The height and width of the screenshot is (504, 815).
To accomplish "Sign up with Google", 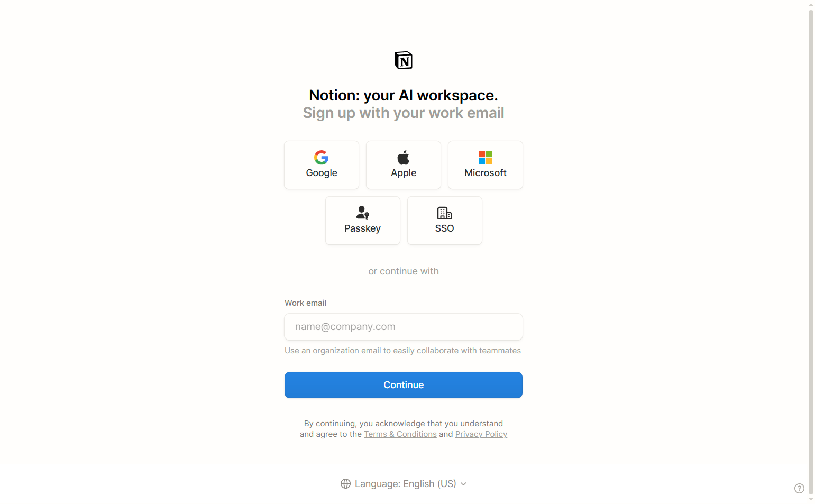I will coord(321,164).
